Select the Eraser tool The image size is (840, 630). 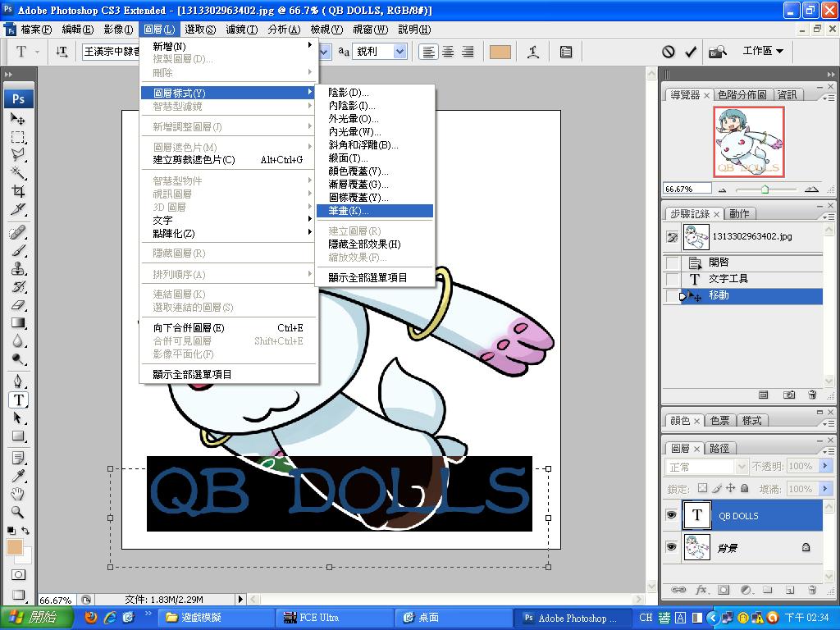pyautogui.click(x=18, y=305)
